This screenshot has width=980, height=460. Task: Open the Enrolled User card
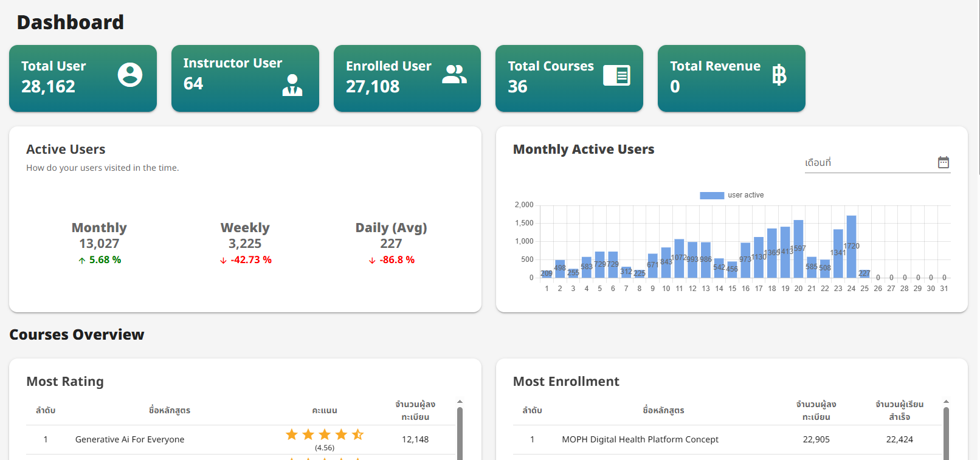tap(407, 78)
